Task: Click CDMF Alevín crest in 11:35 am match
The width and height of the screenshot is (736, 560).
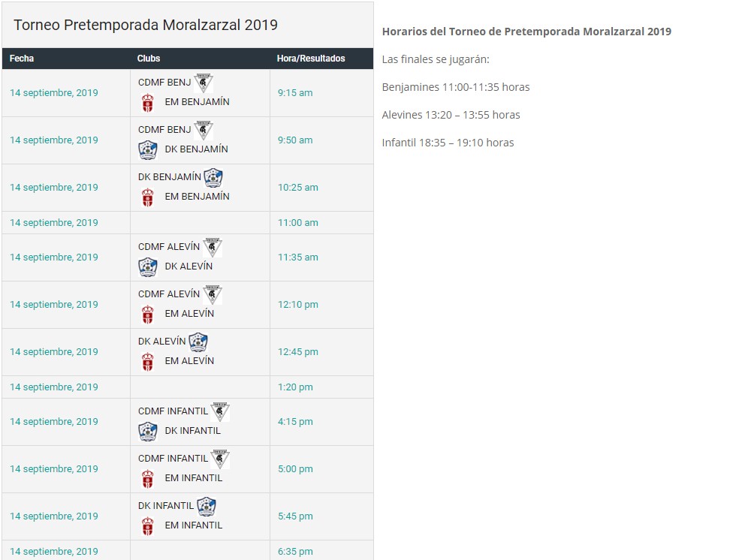Action: pos(213,247)
